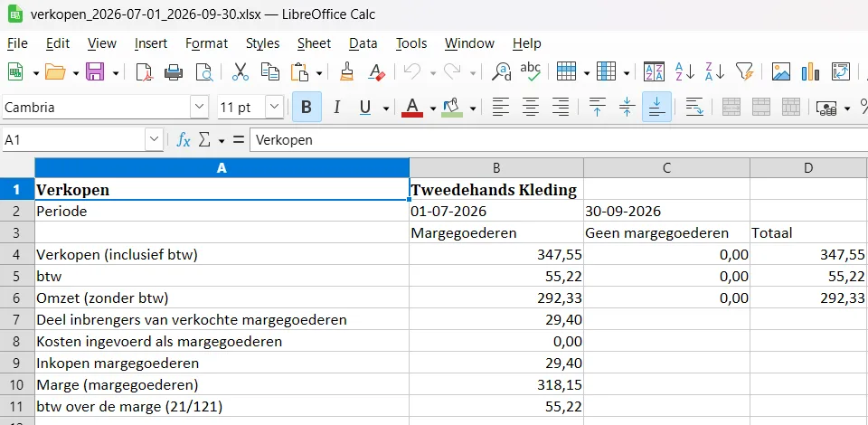868x425 pixels.
Task: Toggle Bold formatting
Action: [307, 107]
